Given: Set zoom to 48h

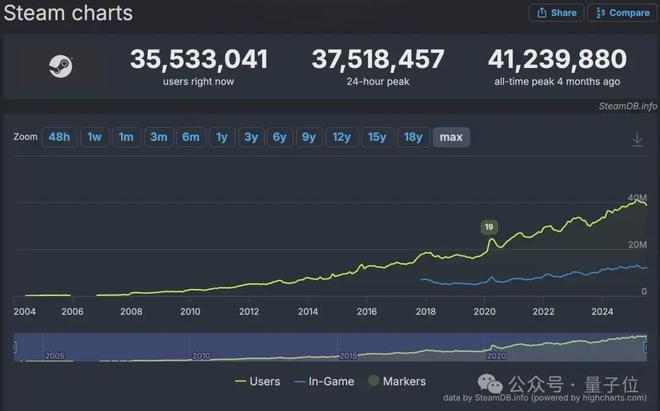Looking at the screenshot, I should coord(59,137).
